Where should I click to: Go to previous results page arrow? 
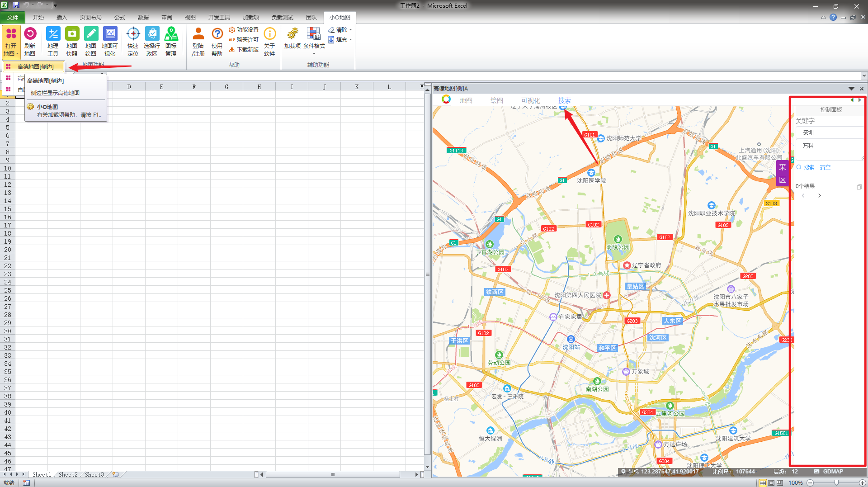[x=803, y=196]
